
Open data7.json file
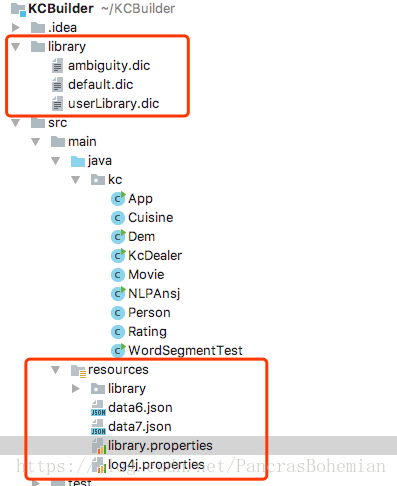[x=140, y=427]
